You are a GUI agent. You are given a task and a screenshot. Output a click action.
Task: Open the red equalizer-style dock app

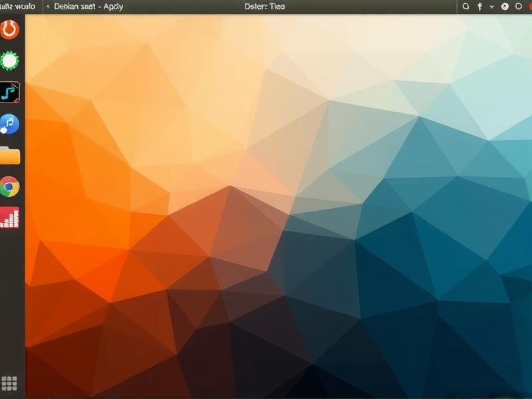[x=10, y=218]
